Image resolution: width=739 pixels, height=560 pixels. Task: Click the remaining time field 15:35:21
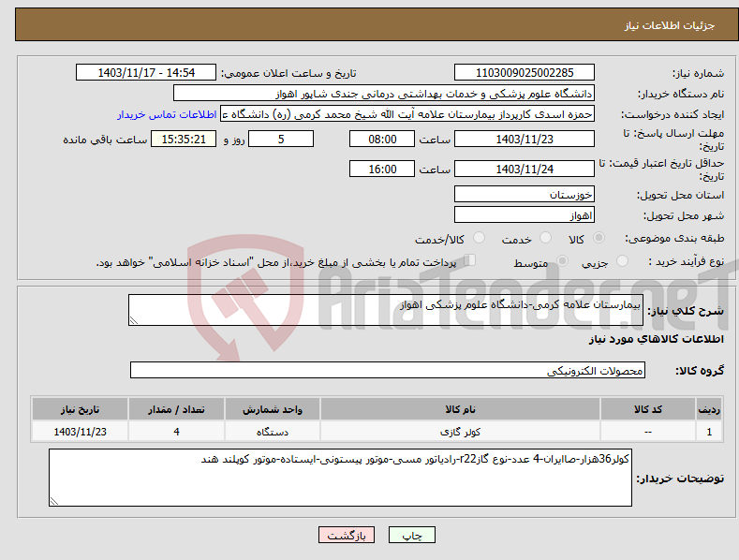tap(184, 139)
